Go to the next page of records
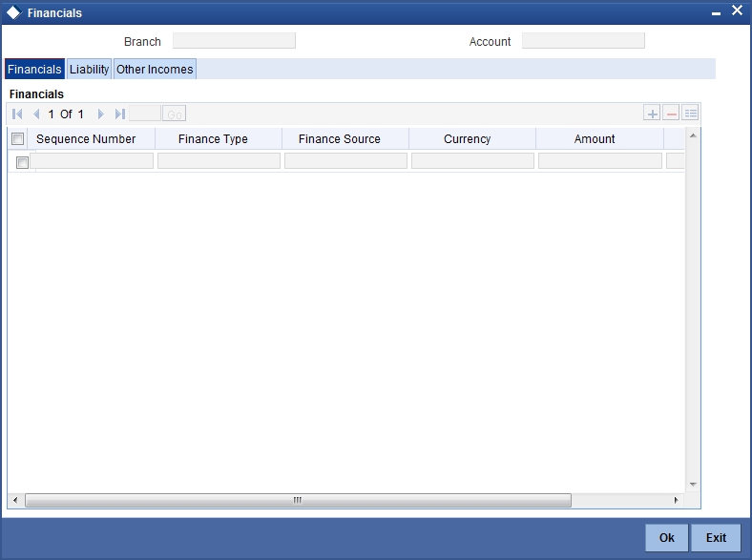The height and width of the screenshot is (560, 752). click(x=101, y=114)
